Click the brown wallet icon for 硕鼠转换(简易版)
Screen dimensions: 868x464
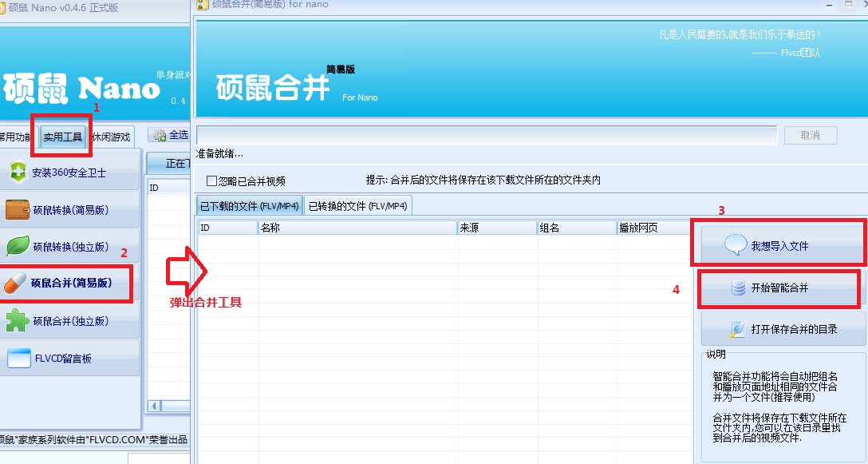[x=18, y=210]
